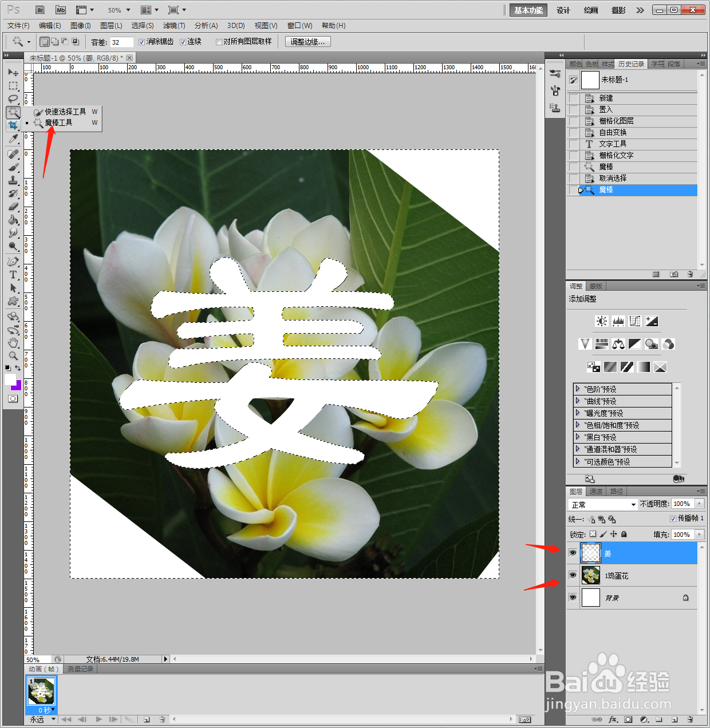Open the opacity slider dropdown arrow

coord(699,504)
